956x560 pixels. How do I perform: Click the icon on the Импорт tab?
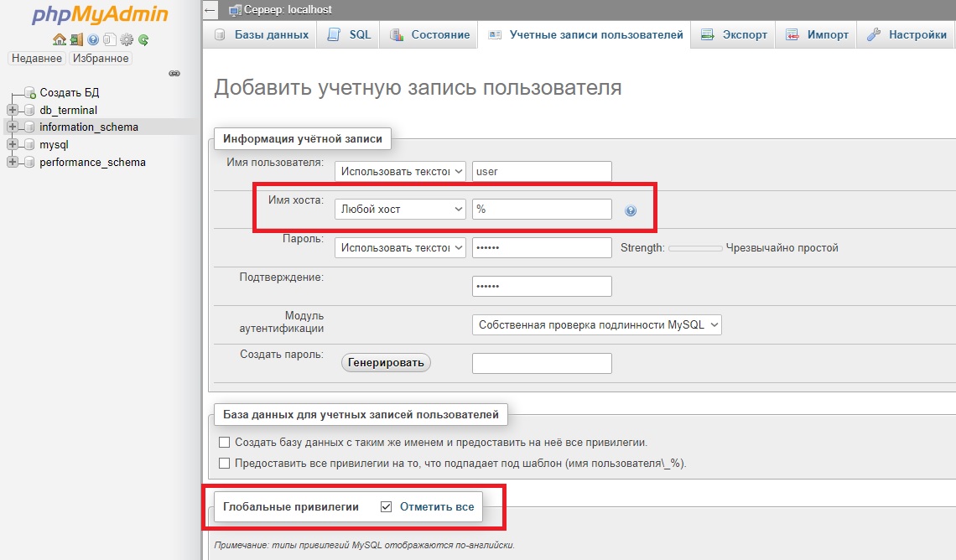coord(792,34)
